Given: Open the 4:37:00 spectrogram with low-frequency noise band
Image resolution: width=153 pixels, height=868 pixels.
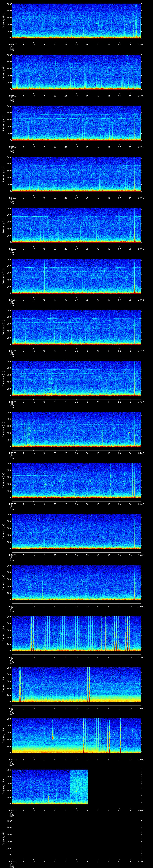Looking at the screenshot, I should 76,685.
